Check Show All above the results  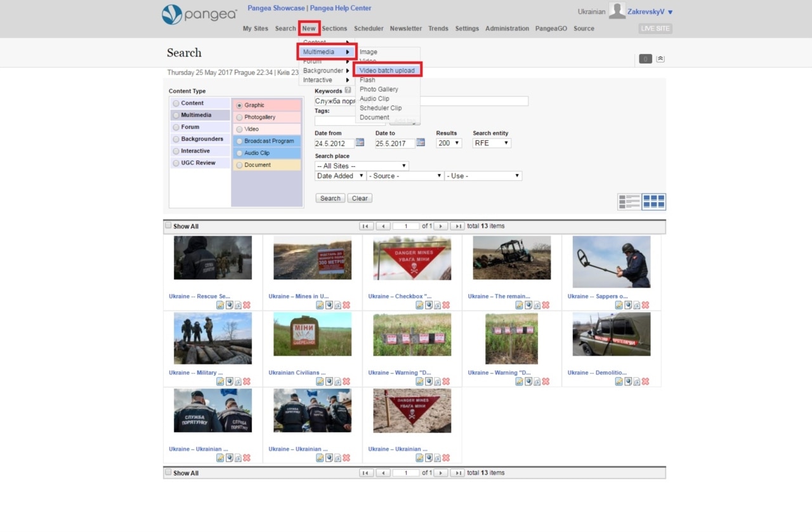[x=168, y=225]
